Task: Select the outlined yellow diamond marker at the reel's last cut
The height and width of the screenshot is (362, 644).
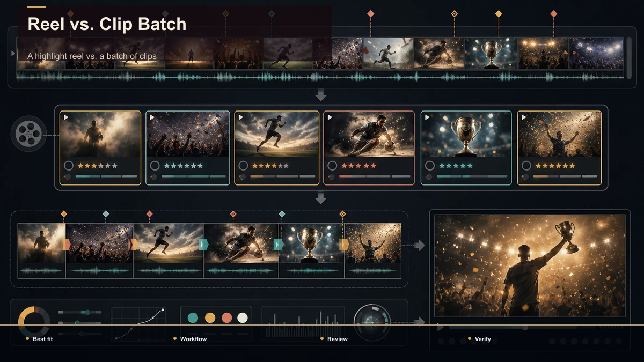Action: [342, 214]
